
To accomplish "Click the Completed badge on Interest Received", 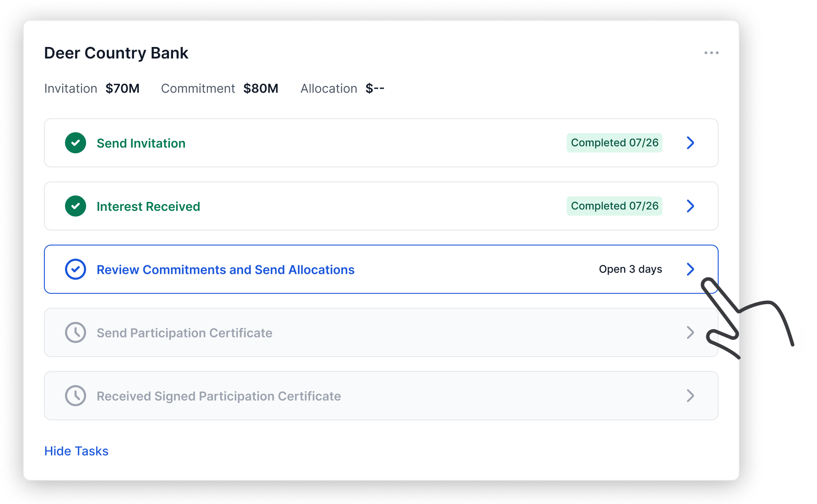I will (614, 206).
